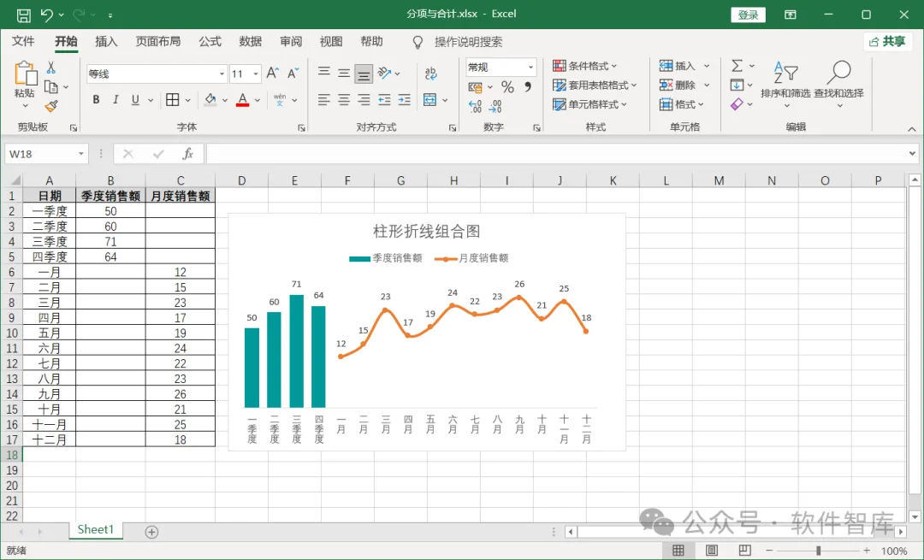Toggle underline formatting
Viewport: 924px width, 560px height.
coord(135,99)
